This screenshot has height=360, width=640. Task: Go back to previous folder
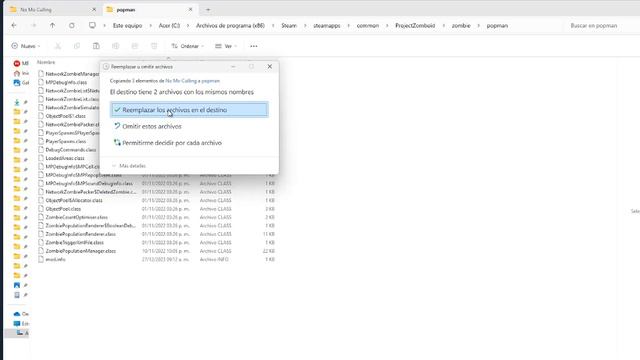click(14, 25)
